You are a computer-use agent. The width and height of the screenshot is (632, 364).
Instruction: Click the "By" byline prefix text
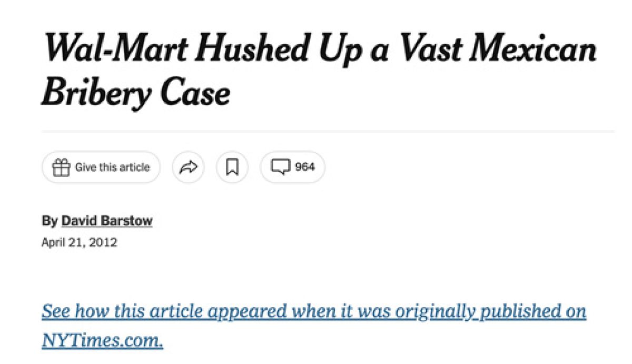49,221
